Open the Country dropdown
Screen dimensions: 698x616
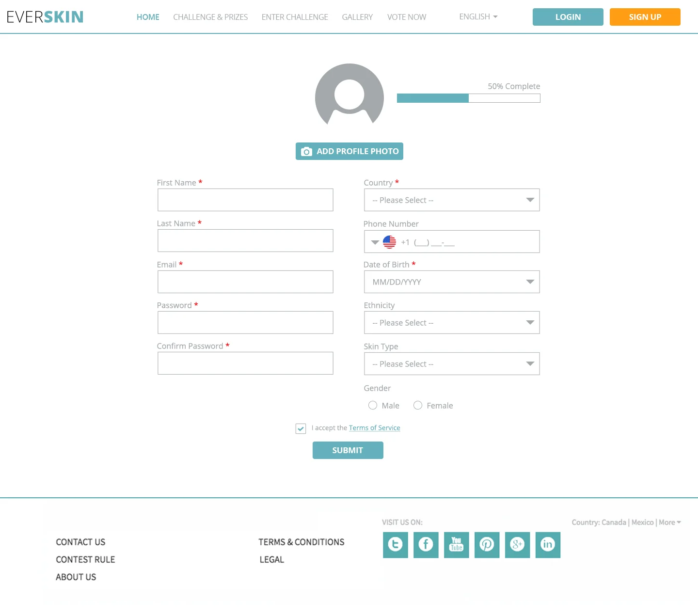452,200
